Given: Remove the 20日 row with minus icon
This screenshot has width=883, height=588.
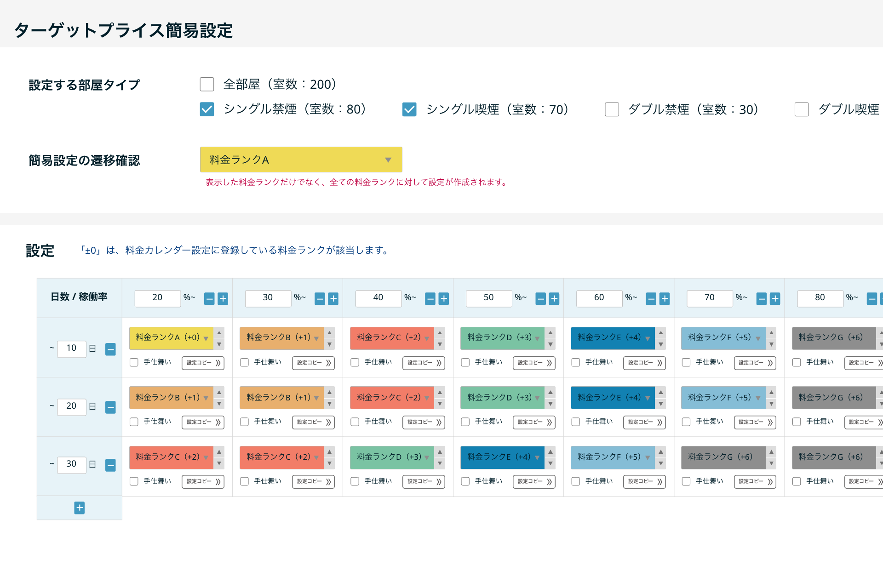Looking at the screenshot, I should [x=110, y=407].
